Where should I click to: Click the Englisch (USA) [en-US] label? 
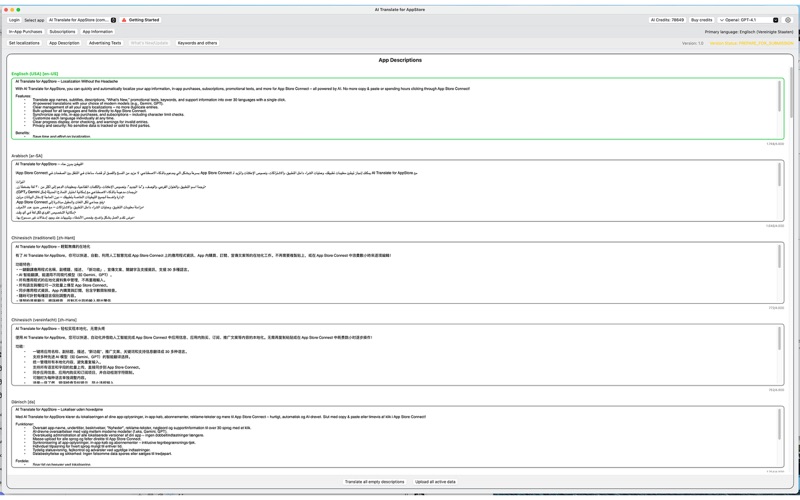(35, 74)
